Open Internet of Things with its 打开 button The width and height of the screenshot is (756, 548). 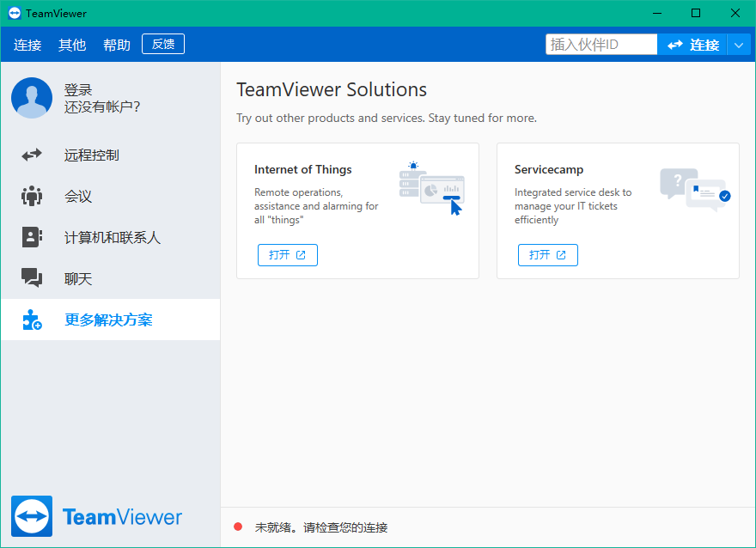coord(287,254)
